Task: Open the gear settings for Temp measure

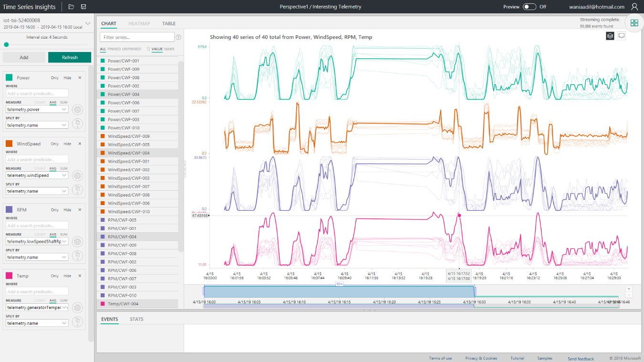Action: click(x=77, y=308)
